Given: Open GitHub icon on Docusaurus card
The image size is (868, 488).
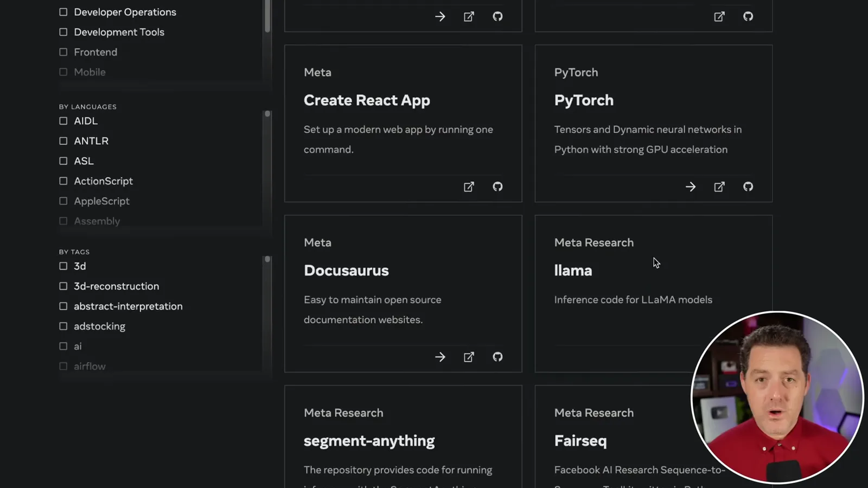Looking at the screenshot, I should pos(497,357).
